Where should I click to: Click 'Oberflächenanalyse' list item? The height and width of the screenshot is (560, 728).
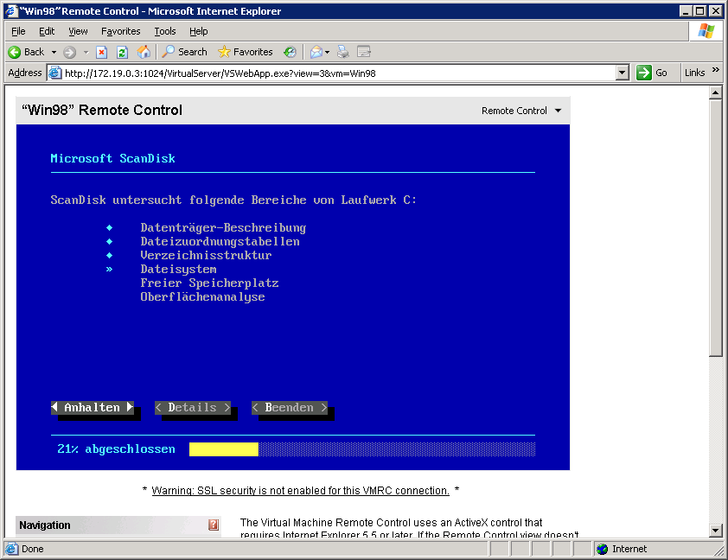point(203,297)
